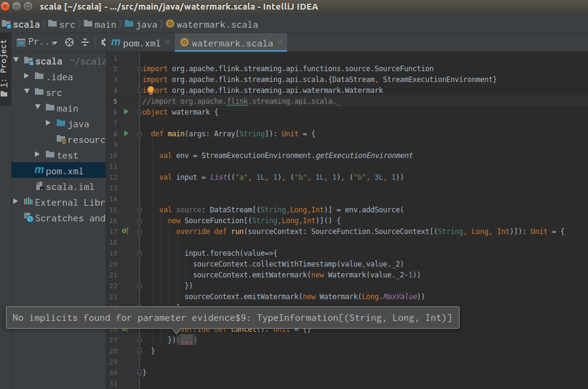Click line number 12 in gutter
The width and height of the screenshot is (588, 389).
(113, 177)
